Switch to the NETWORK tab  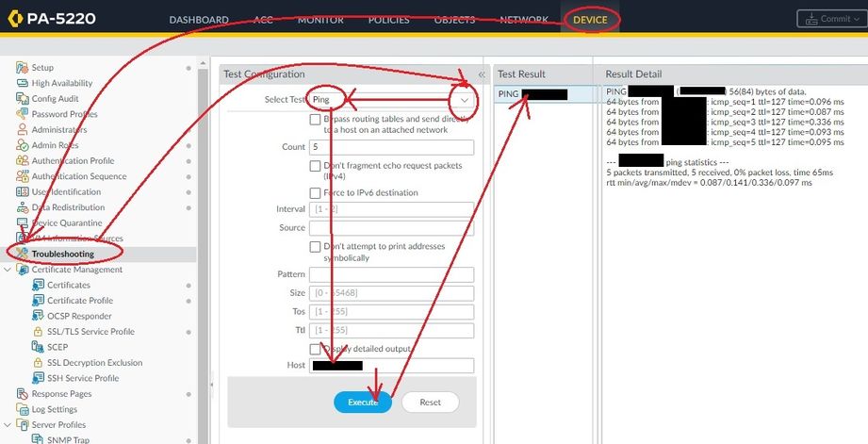pyautogui.click(x=524, y=20)
